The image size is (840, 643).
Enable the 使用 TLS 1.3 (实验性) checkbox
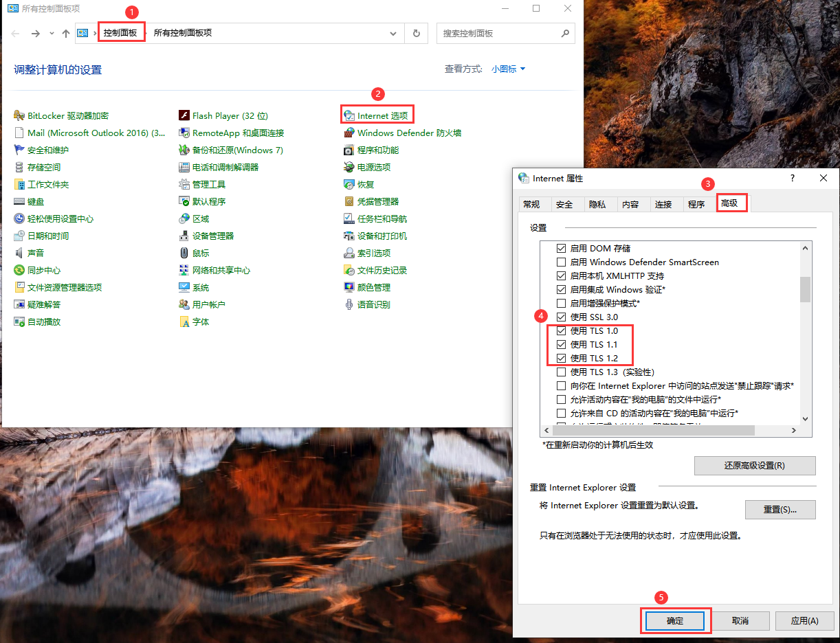561,372
